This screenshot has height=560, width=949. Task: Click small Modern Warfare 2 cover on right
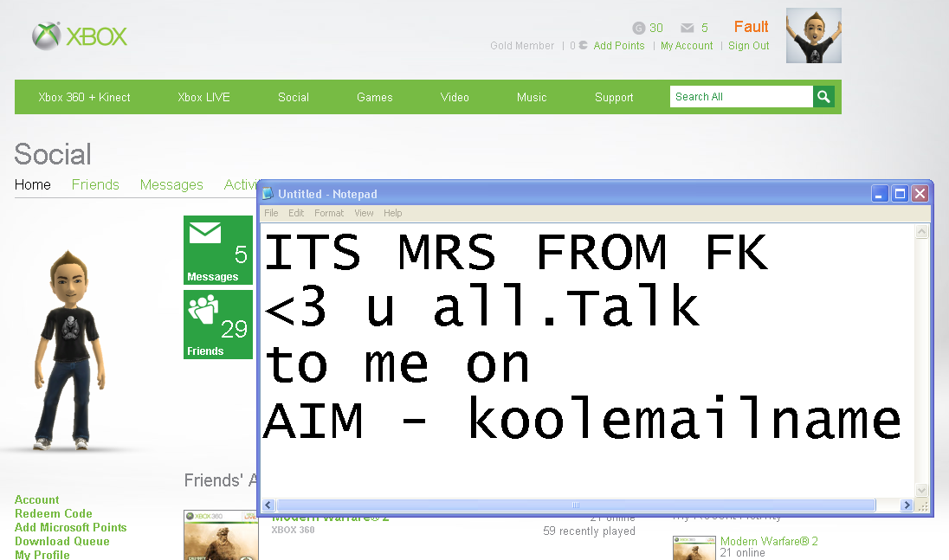694,548
